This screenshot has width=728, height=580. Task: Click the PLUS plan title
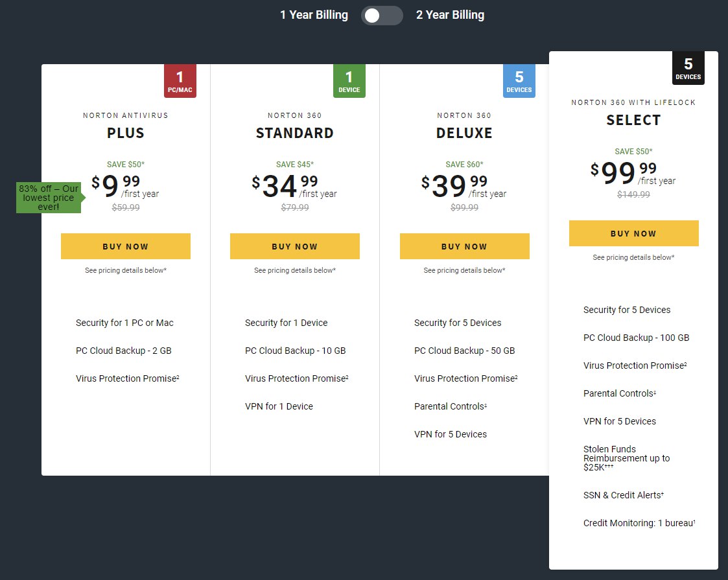click(125, 133)
